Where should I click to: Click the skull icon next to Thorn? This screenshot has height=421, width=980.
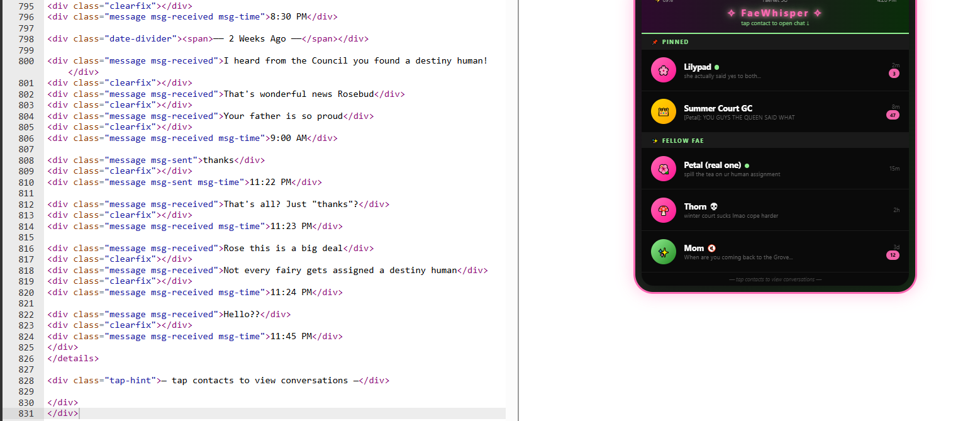713,206
